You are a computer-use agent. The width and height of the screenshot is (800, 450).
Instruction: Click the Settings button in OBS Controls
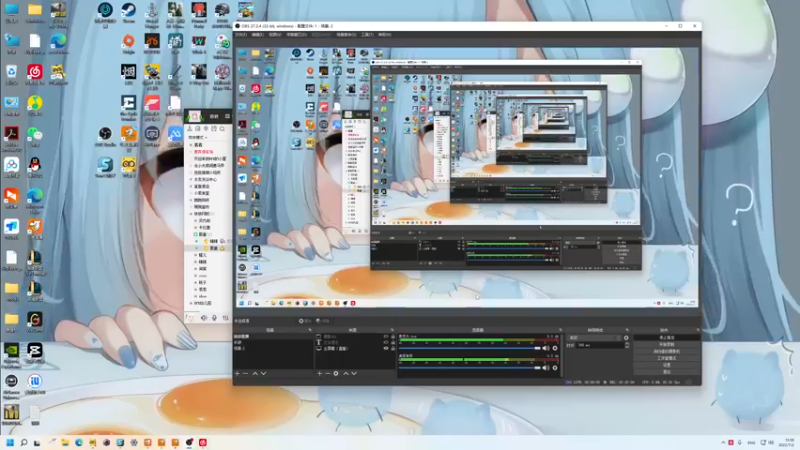coord(666,365)
